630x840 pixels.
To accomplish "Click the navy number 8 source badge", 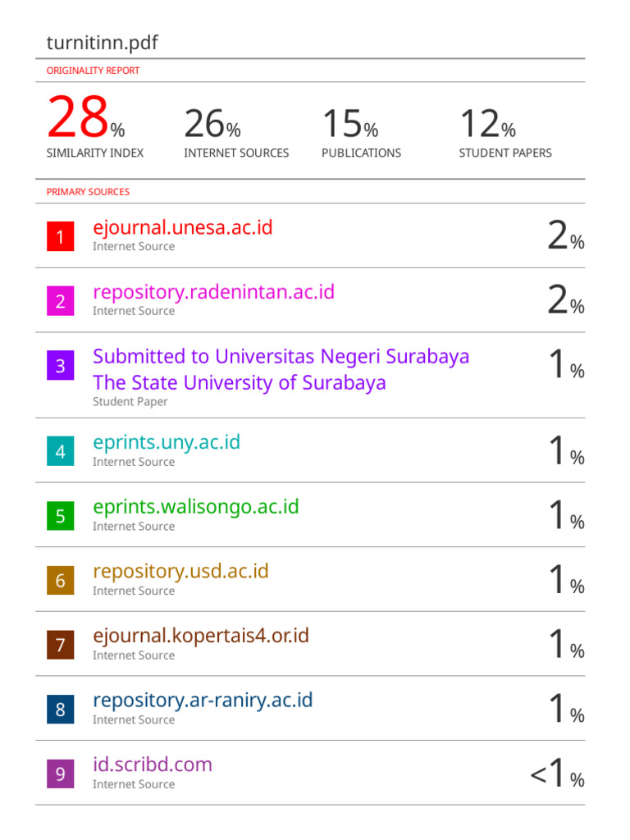I will (x=60, y=710).
